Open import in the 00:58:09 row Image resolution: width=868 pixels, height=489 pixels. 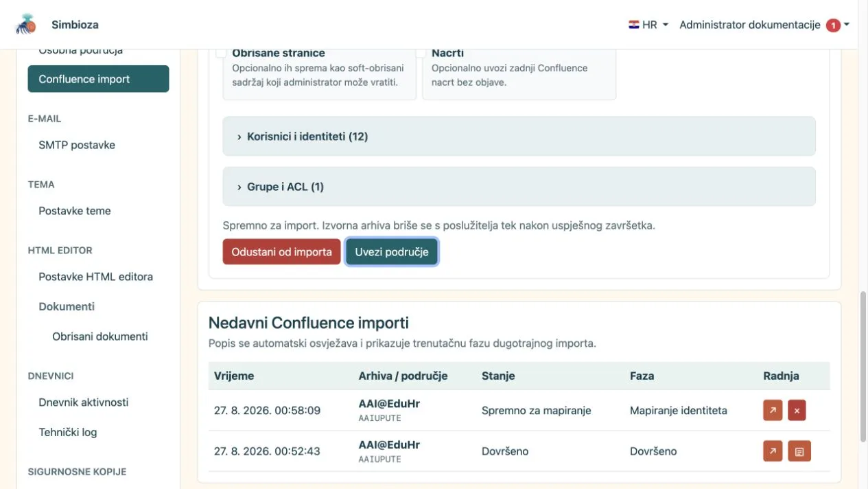773,411
